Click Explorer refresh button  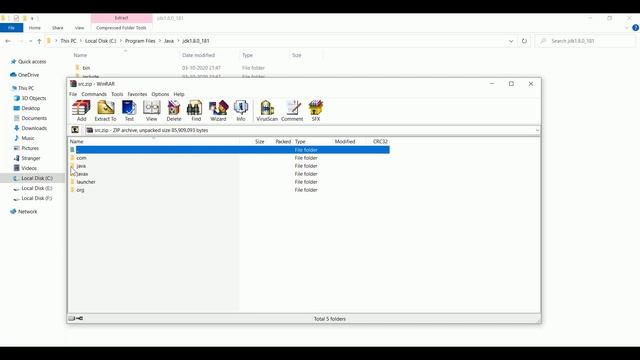pyautogui.click(x=524, y=41)
